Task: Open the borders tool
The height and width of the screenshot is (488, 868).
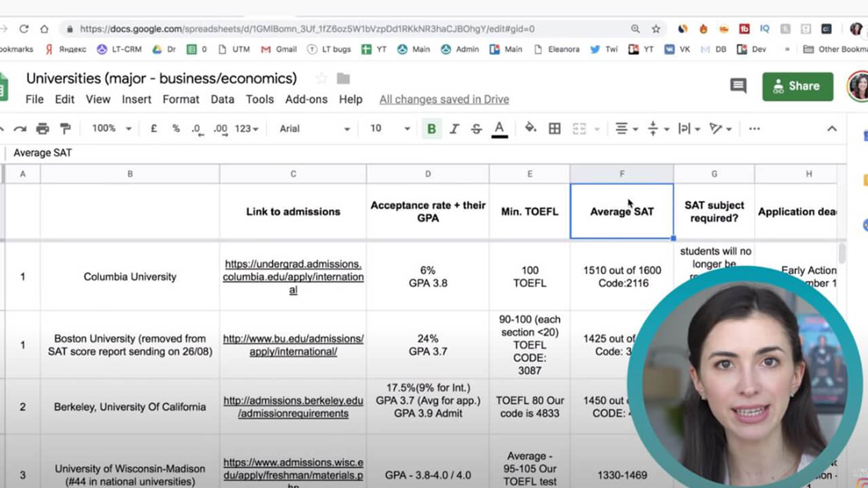Action: pyautogui.click(x=555, y=129)
